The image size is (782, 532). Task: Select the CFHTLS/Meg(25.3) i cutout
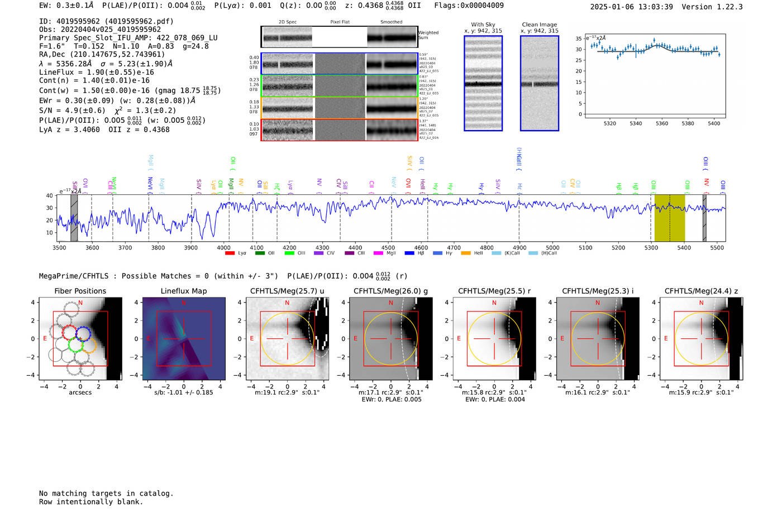(x=598, y=339)
